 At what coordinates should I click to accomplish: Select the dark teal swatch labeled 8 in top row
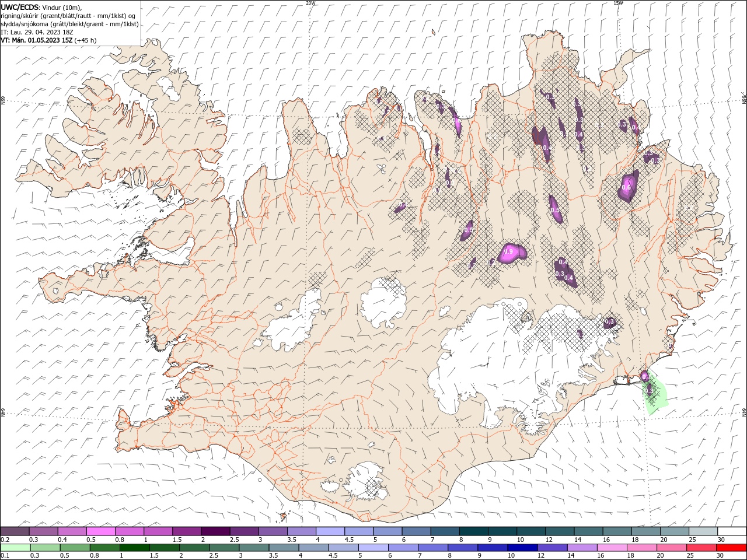(473, 531)
